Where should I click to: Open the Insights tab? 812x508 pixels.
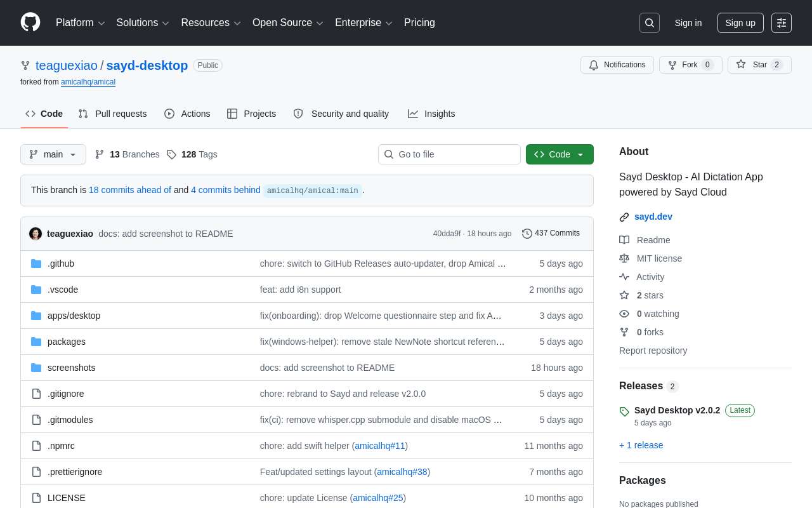(x=431, y=114)
